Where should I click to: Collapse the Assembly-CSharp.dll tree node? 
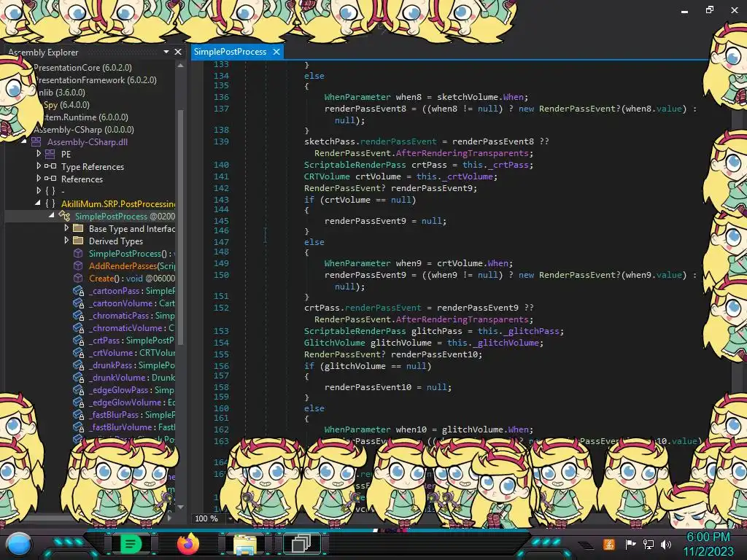(x=24, y=141)
